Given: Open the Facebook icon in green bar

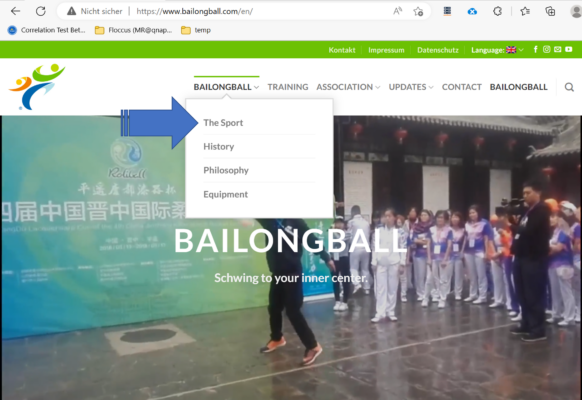Looking at the screenshot, I should pos(535,49).
